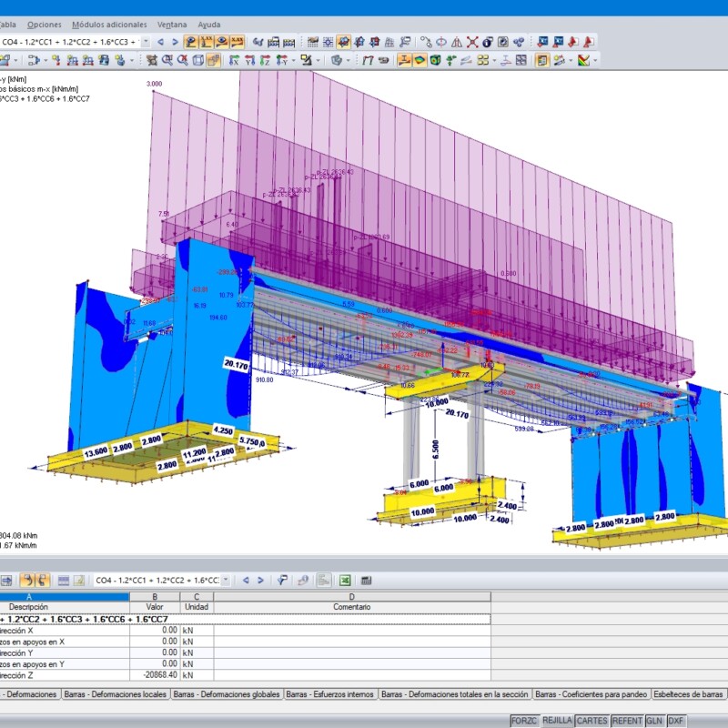View model in Z direction
The image size is (728, 728).
point(265,60)
